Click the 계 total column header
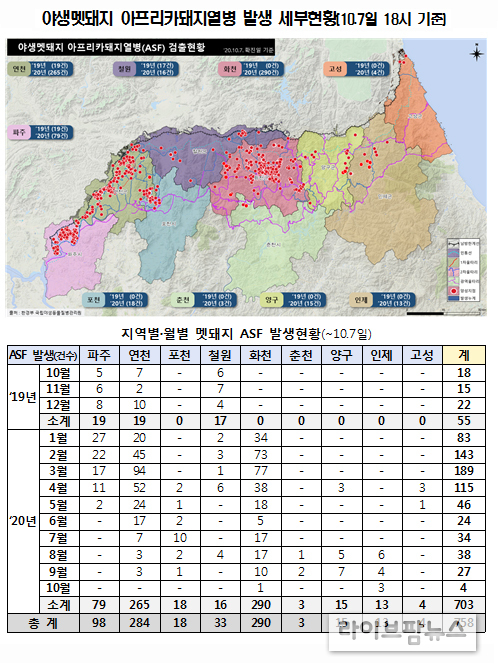498x666 pixels. coord(464,355)
